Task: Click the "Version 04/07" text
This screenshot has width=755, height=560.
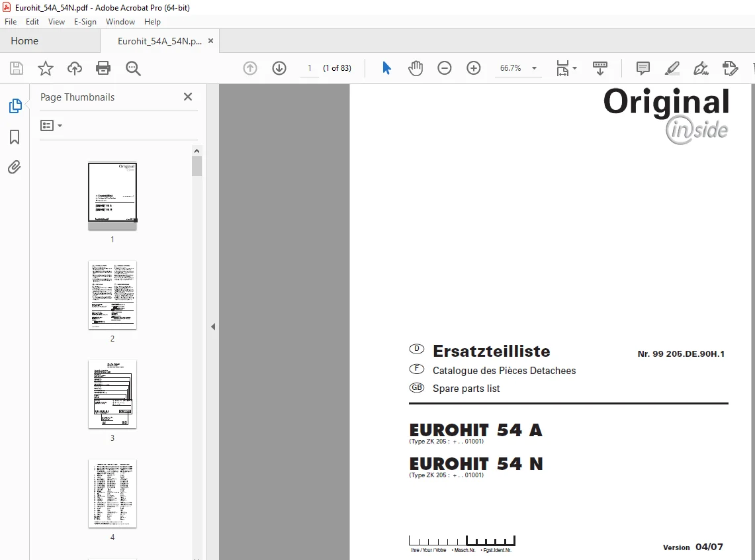Action: pos(693,547)
